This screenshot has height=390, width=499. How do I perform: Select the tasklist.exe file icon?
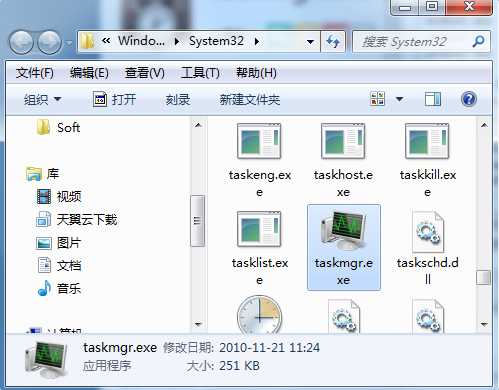click(259, 229)
